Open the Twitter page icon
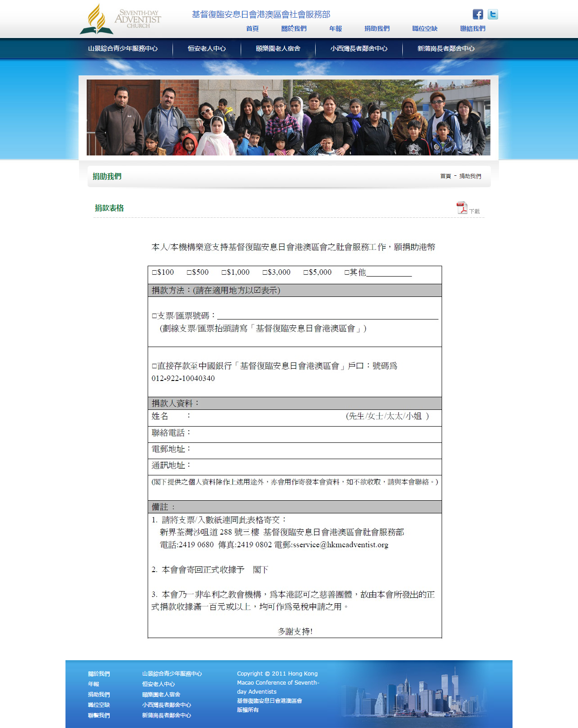578x728 pixels. pyautogui.click(x=493, y=14)
